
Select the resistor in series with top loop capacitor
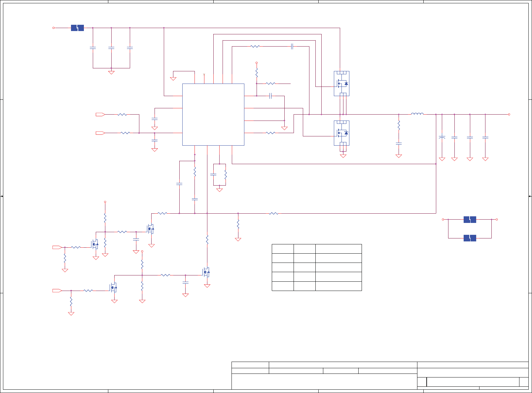click(255, 47)
